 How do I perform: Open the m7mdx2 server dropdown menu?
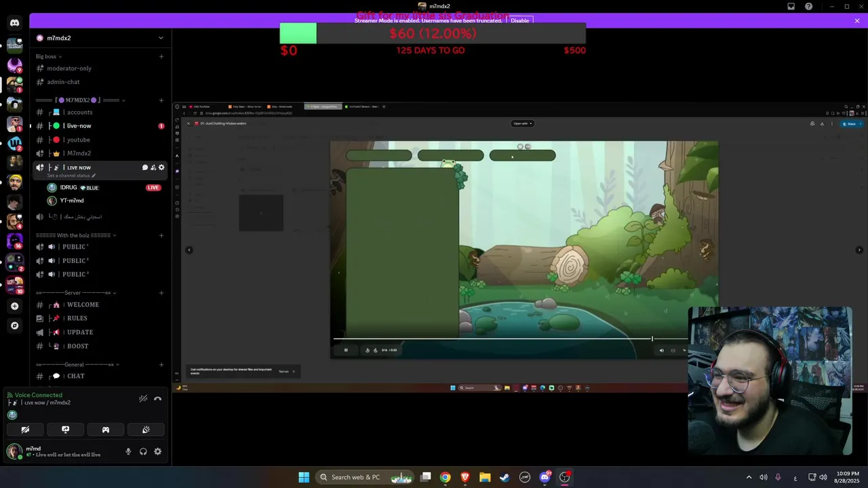point(161,38)
